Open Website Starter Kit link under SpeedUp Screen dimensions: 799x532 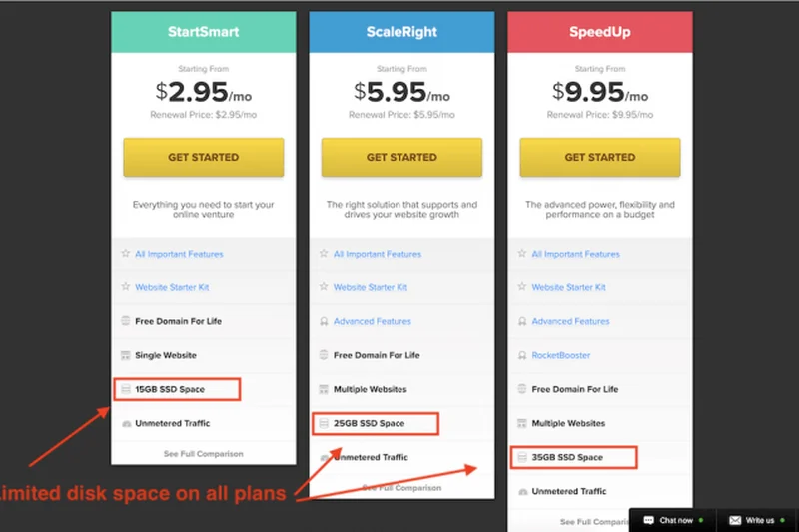[x=568, y=287]
